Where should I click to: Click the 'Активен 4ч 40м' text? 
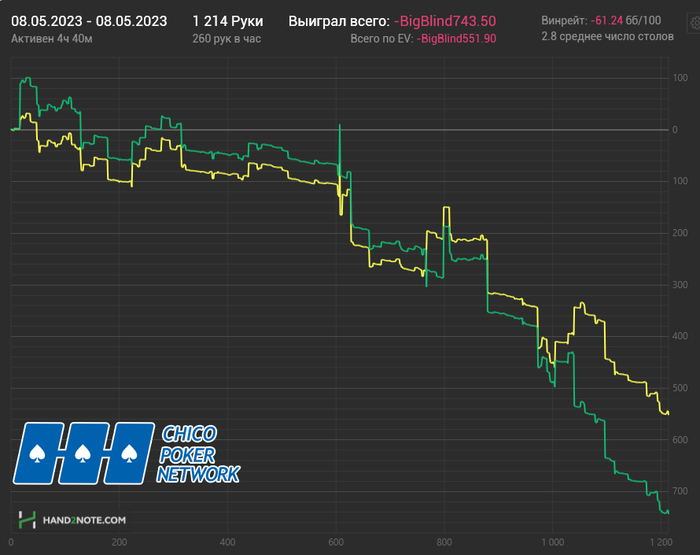click(x=52, y=39)
